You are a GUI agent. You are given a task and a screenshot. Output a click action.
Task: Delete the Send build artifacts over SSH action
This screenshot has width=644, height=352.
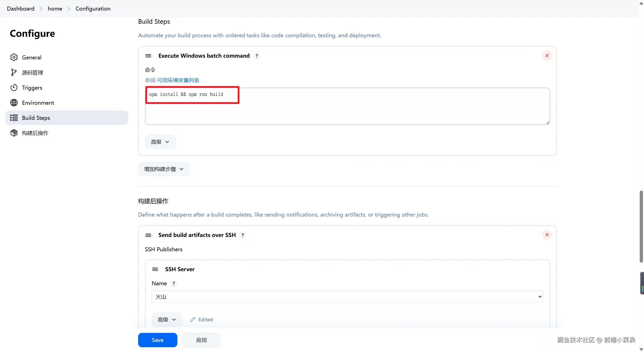(547, 235)
